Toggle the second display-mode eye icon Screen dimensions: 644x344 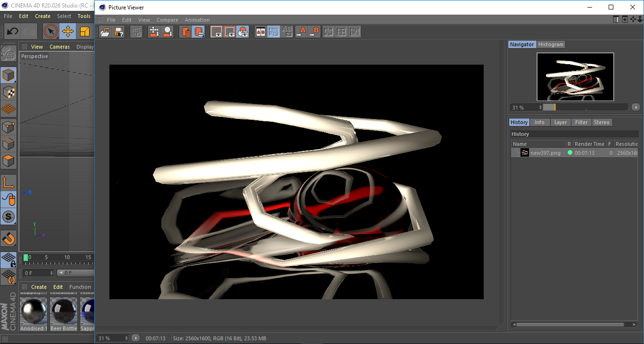coord(230,32)
